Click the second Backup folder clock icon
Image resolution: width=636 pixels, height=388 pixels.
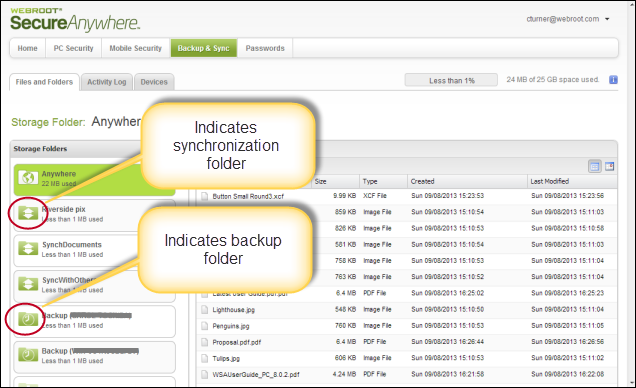click(28, 355)
